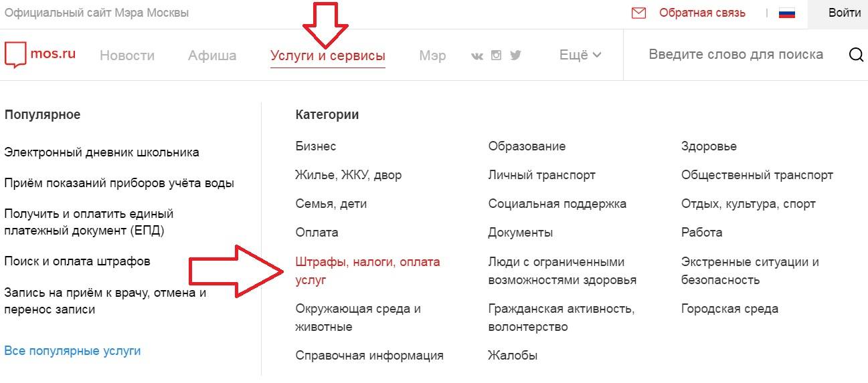868x383 pixels.
Task: Select the Russian flag language icon
Action: click(787, 13)
